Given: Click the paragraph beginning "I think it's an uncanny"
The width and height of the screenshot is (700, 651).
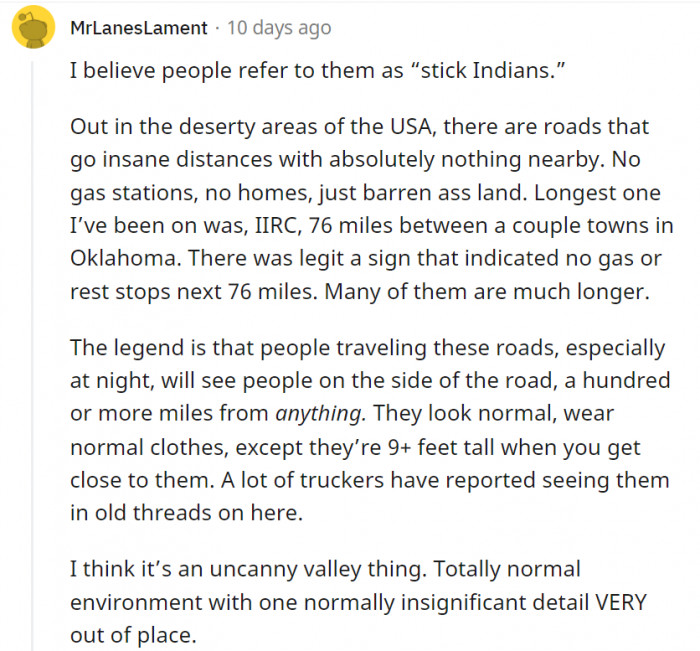Looking at the screenshot, I should (358, 602).
